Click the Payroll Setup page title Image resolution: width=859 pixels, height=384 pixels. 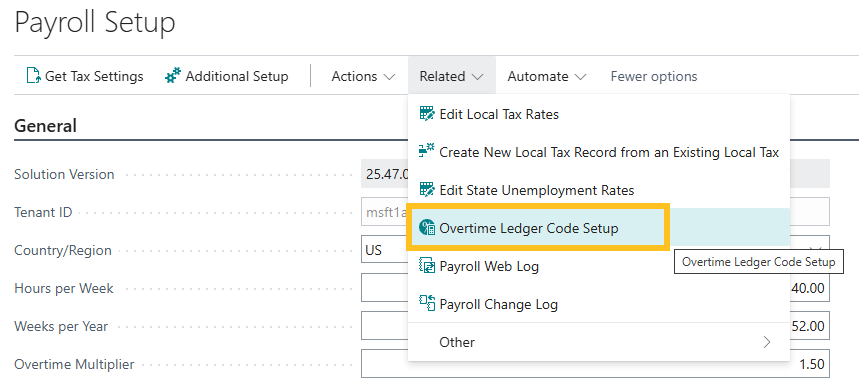[95, 23]
